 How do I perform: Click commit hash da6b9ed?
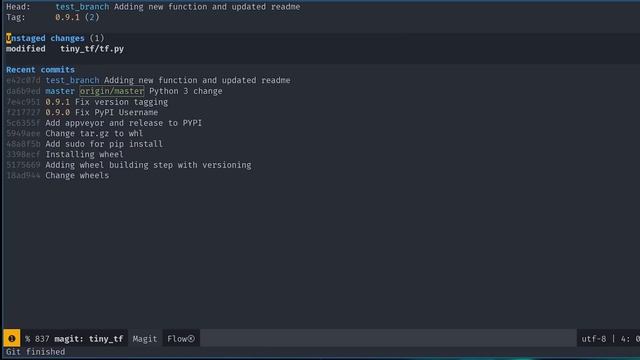[23, 91]
